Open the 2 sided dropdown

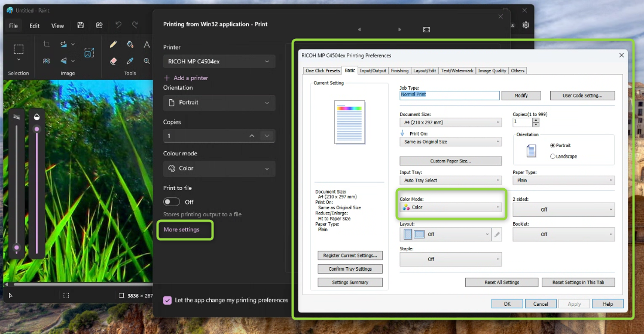click(x=563, y=210)
